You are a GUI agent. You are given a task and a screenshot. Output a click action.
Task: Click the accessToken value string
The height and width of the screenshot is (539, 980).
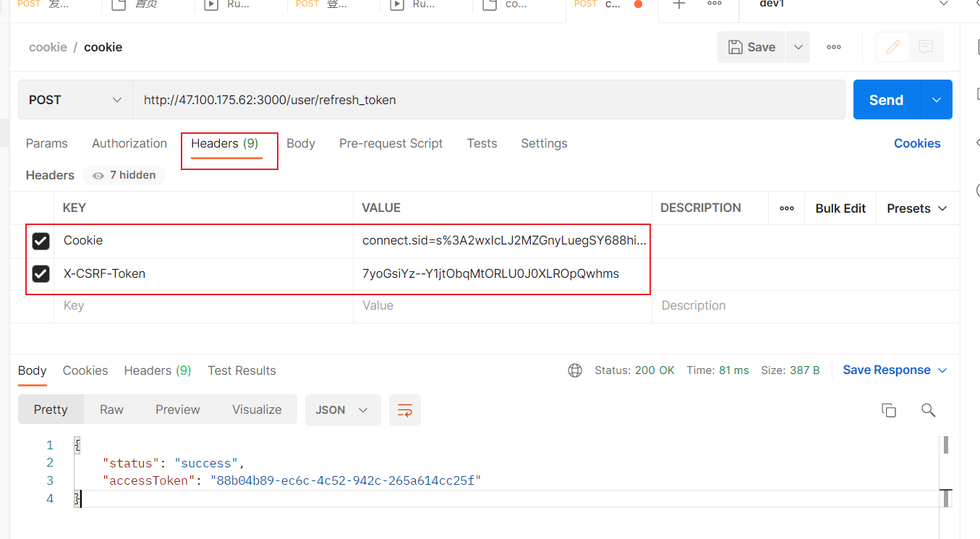pos(346,480)
